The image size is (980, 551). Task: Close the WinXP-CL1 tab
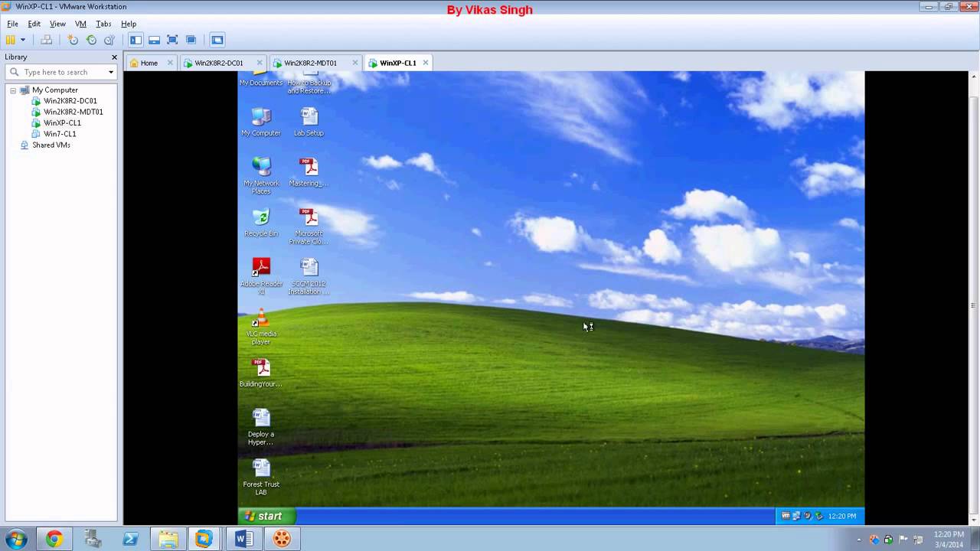(426, 63)
